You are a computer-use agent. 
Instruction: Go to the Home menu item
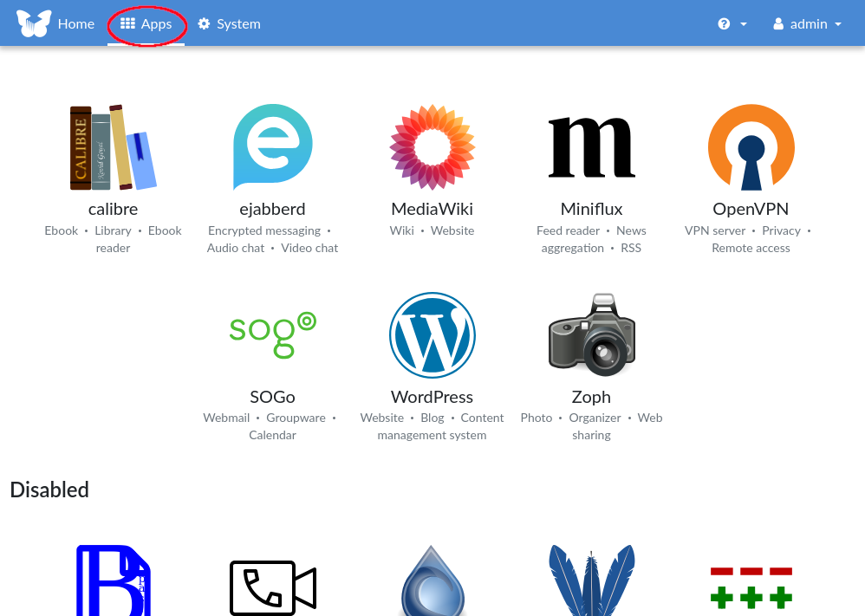pos(75,24)
